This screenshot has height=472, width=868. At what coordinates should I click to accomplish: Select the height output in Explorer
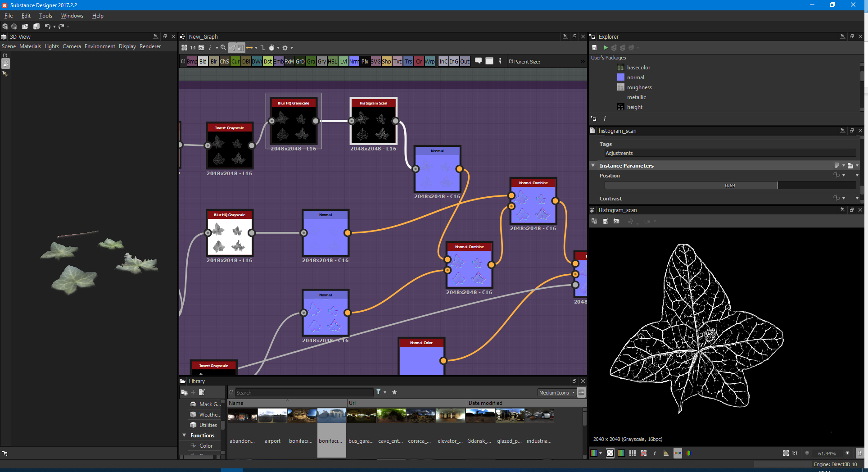click(634, 107)
